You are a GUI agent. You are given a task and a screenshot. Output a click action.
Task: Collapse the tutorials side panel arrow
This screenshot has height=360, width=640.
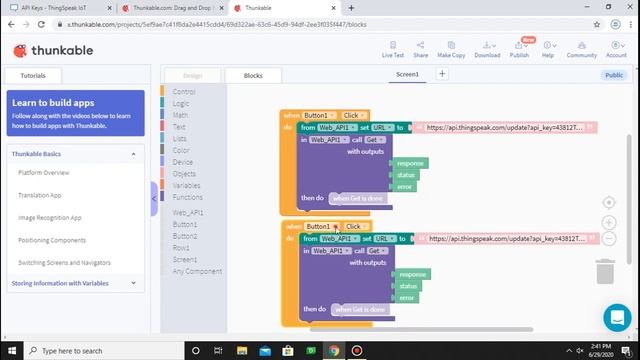(x=154, y=199)
